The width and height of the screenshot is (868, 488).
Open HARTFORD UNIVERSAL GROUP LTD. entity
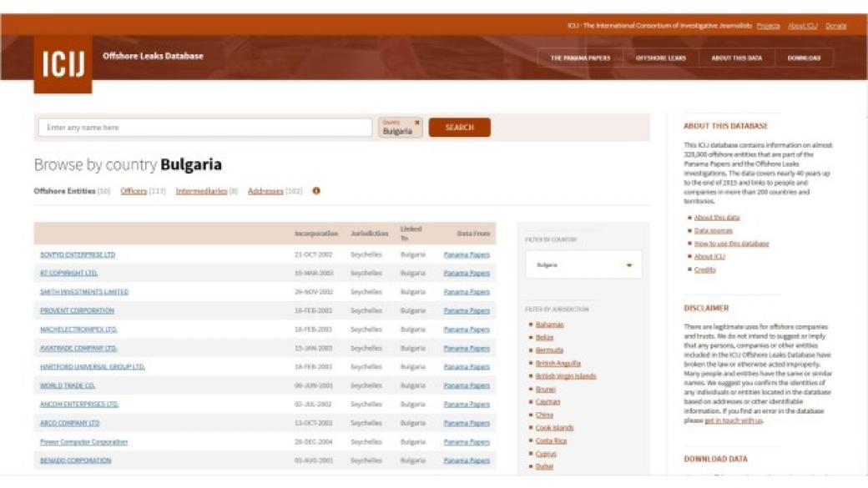click(93, 367)
